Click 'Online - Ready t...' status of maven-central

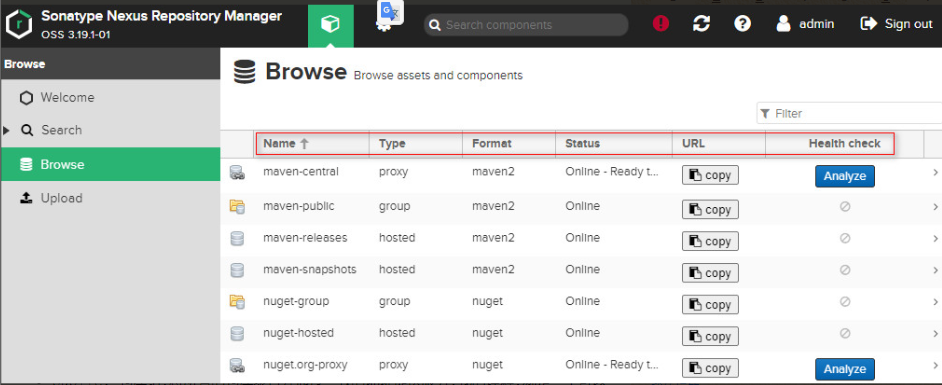pos(612,172)
